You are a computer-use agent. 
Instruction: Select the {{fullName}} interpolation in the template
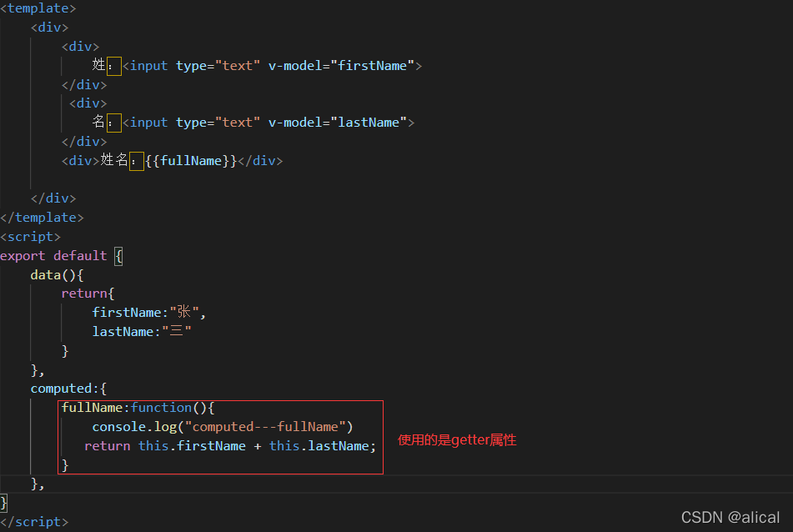pos(191,161)
